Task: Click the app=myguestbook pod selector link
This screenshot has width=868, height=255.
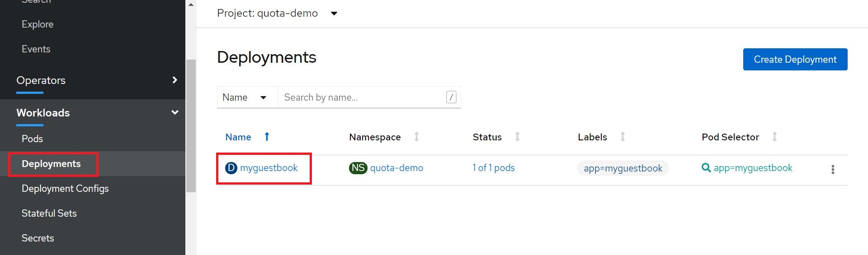Action: (753, 168)
